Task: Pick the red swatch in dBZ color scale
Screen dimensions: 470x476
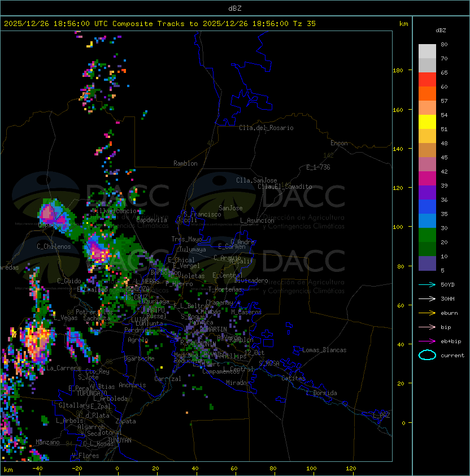Action: [427, 79]
